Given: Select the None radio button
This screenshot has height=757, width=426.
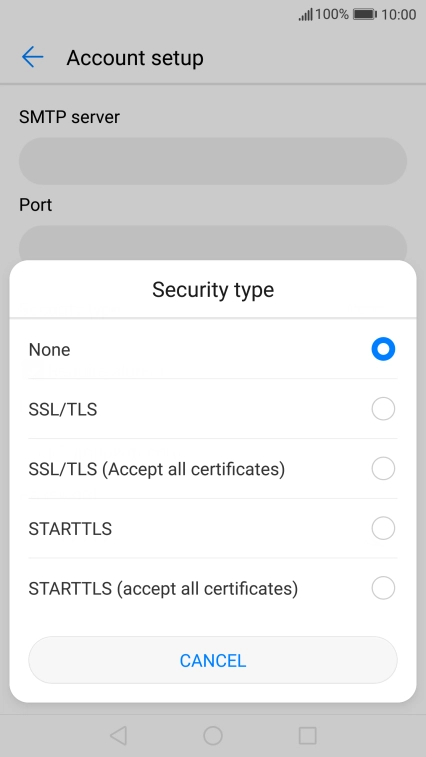Looking at the screenshot, I should [383, 349].
